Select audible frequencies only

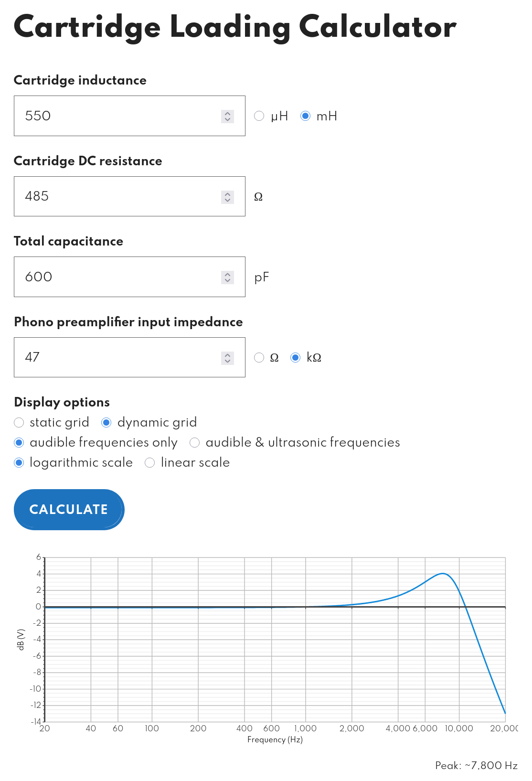[19, 443]
